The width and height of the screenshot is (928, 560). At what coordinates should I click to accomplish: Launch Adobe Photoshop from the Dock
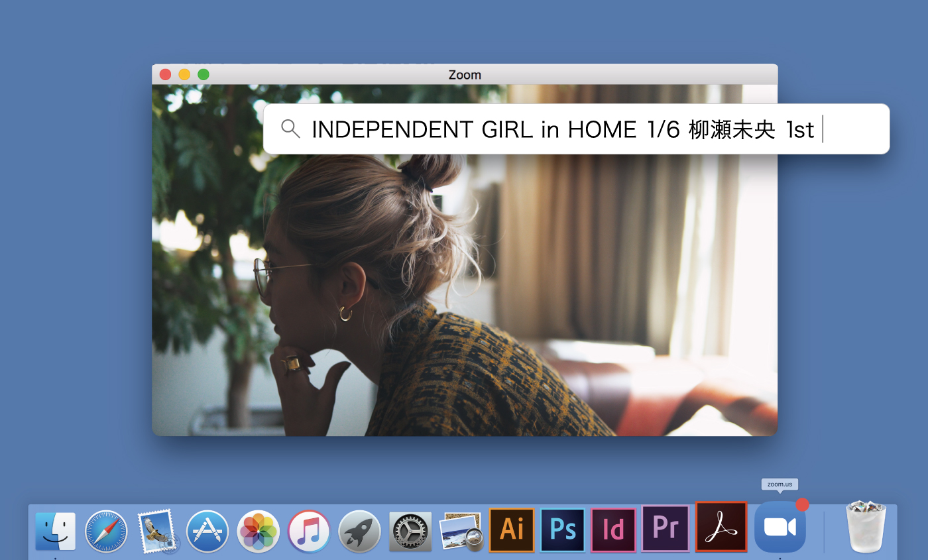click(x=563, y=530)
